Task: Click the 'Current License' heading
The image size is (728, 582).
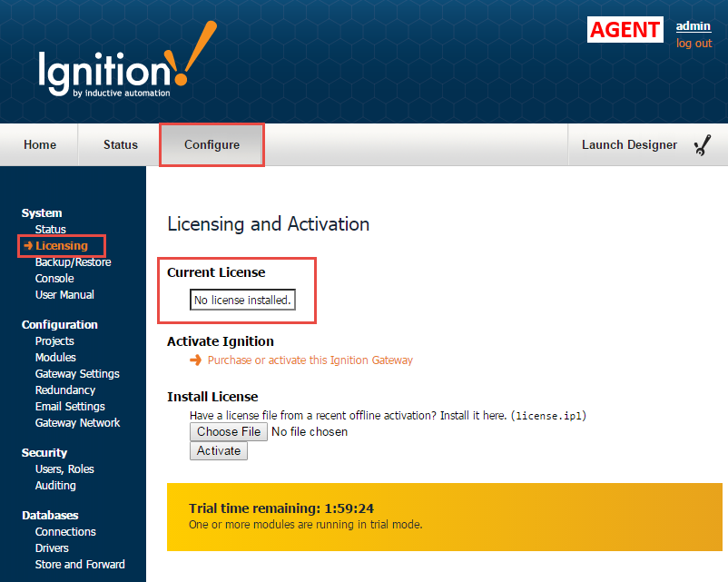Action: [x=216, y=272]
